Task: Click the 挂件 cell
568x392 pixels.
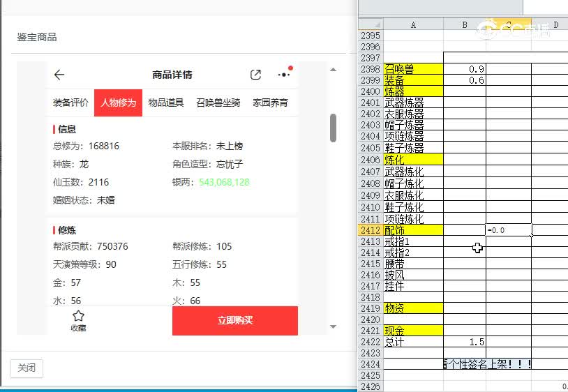Action: point(413,286)
